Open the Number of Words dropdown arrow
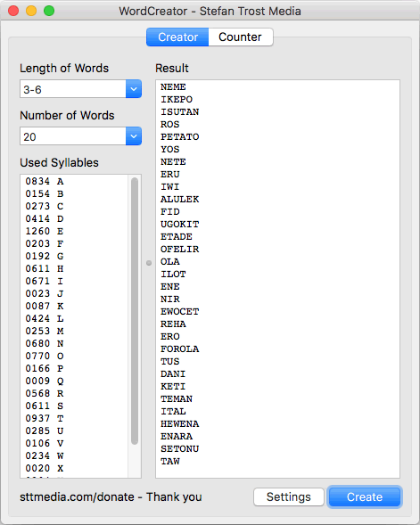This screenshot has height=525, width=420. coord(134,136)
